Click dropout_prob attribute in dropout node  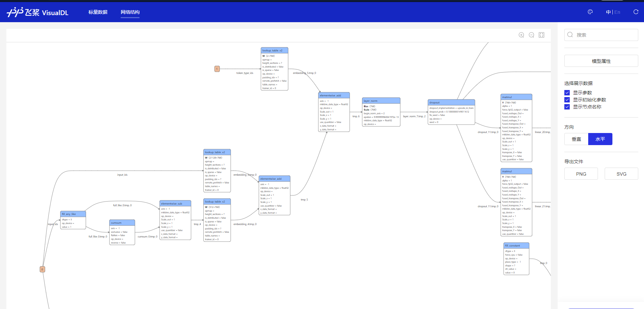tap(449, 112)
